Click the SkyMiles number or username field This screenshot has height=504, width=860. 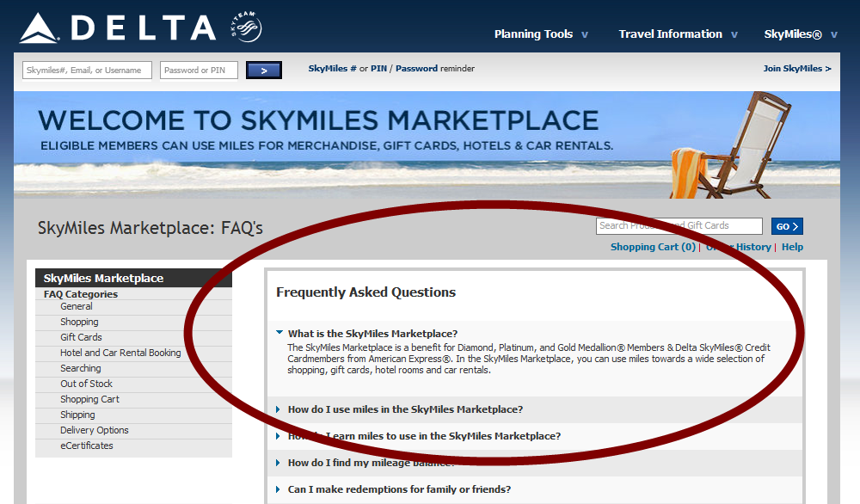87,71
